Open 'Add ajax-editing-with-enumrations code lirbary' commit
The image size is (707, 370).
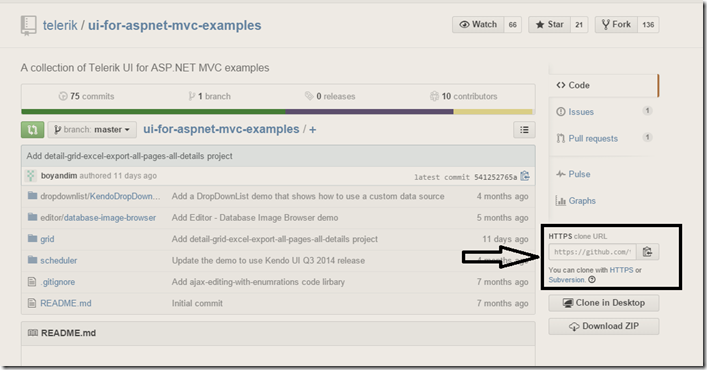(x=258, y=282)
